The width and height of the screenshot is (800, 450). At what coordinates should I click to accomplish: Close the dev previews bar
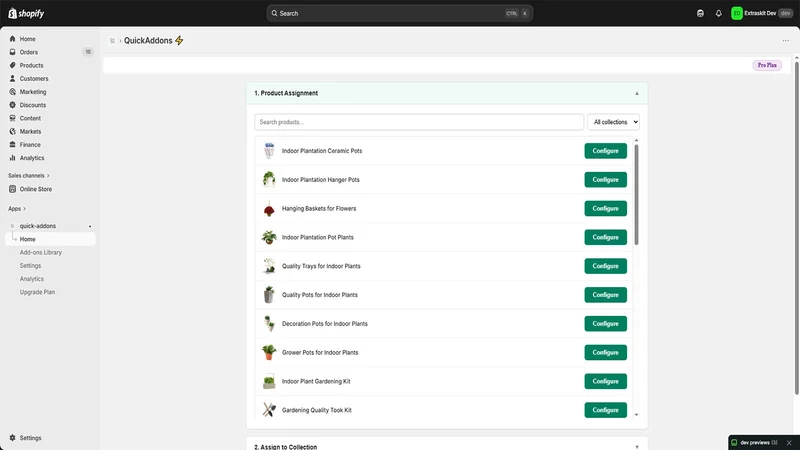pyautogui.click(x=789, y=443)
